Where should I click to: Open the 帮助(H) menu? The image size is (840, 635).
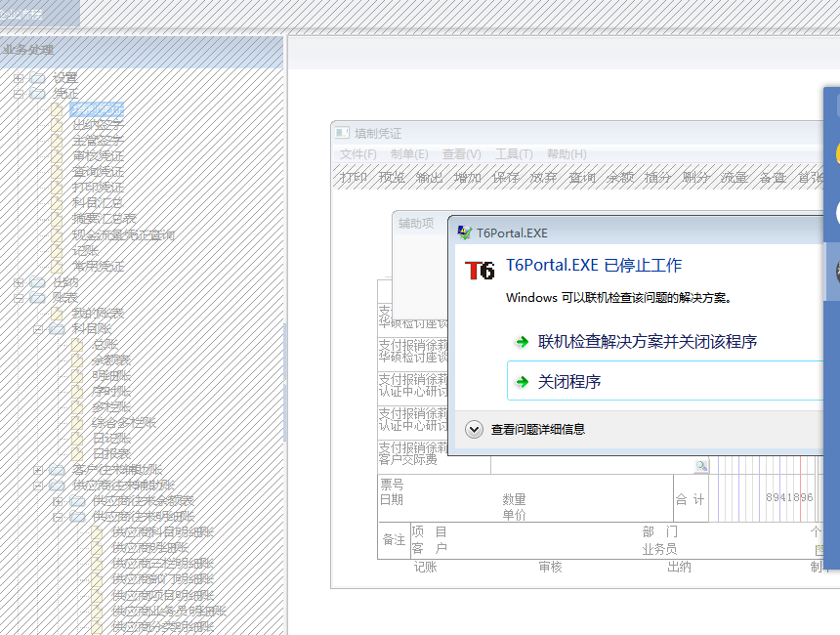[x=567, y=154]
